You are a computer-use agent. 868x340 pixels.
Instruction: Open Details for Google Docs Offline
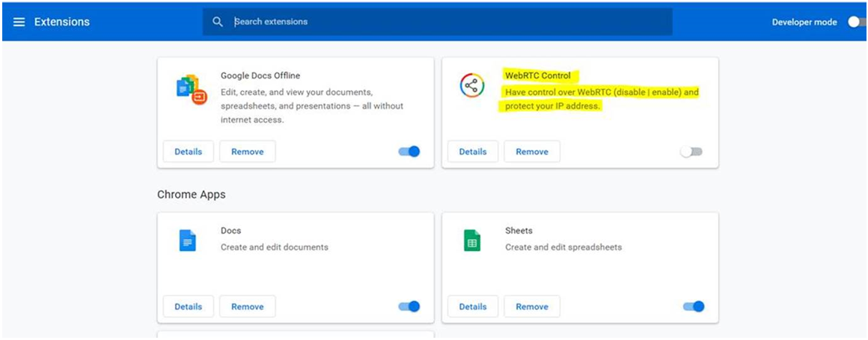point(189,152)
